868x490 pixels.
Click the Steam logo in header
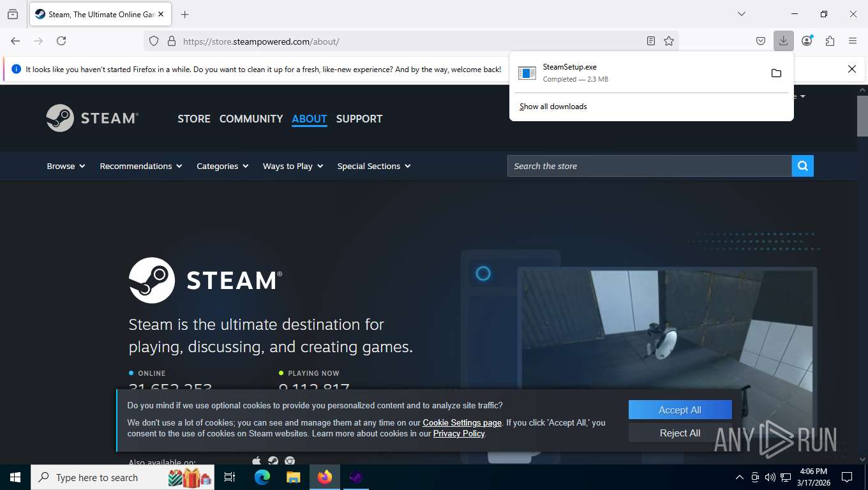(x=93, y=118)
